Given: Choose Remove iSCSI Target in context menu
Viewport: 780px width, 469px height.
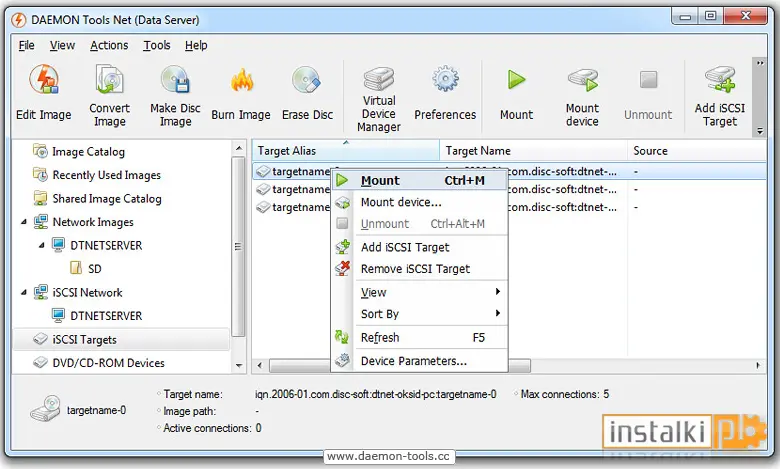Looking at the screenshot, I should pos(419,269).
